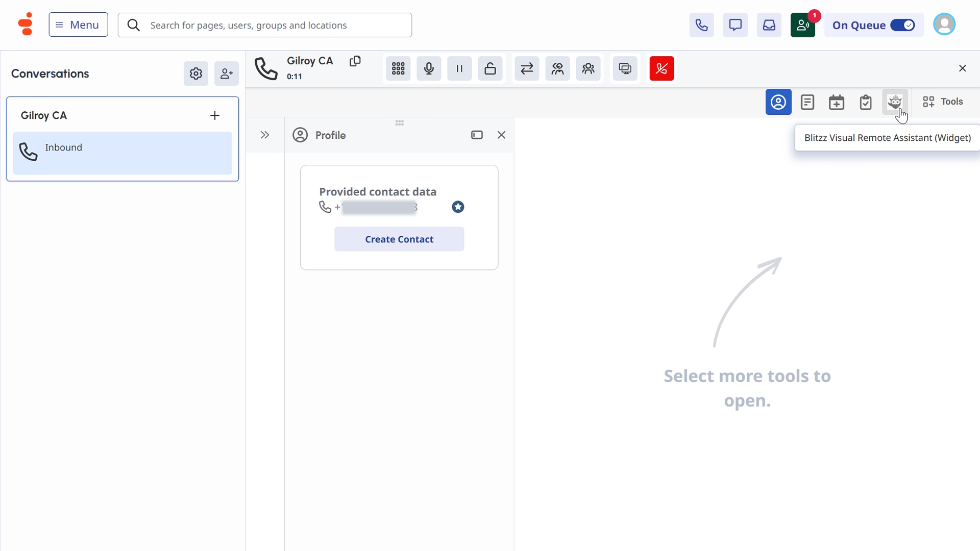The image size is (980, 551).
Task: Transfer the call using arrows icon
Action: point(527,68)
